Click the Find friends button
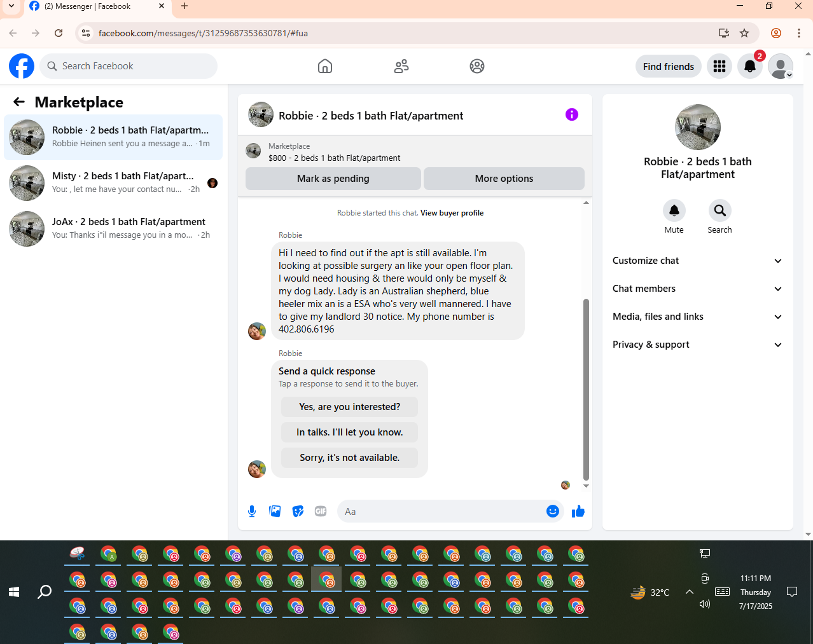 point(669,66)
